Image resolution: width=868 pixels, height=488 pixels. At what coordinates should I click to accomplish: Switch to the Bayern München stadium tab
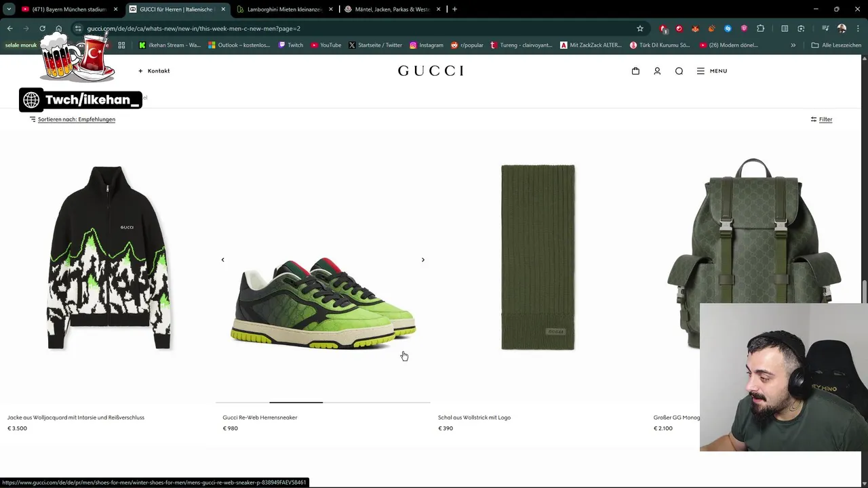(x=70, y=9)
